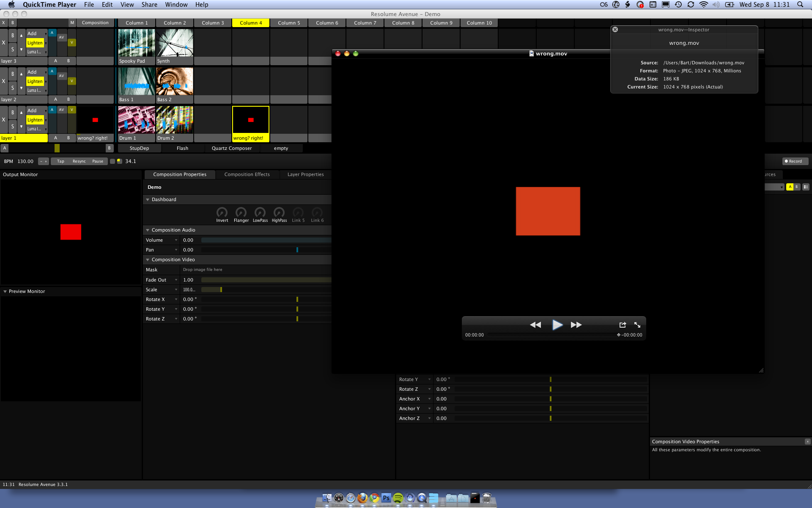Click the Resync button
The image size is (812, 508).
click(x=79, y=161)
